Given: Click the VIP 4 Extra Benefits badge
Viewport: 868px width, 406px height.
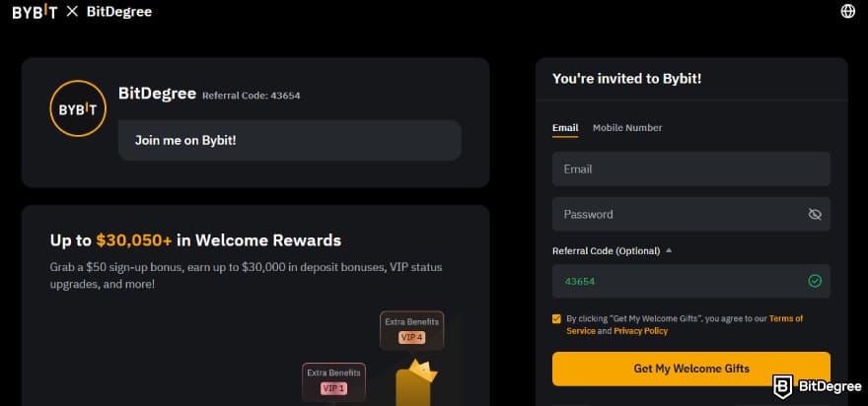Looking at the screenshot, I should tap(411, 330).
